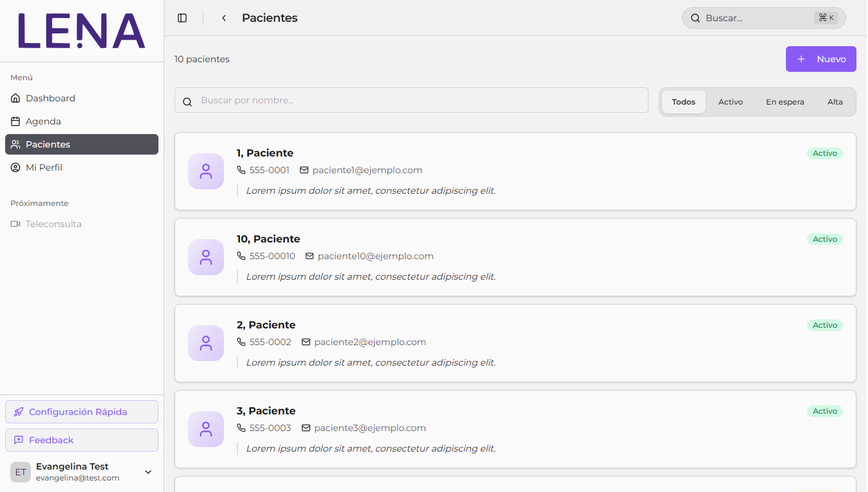Image resolution: width=868 pixels, height=492 pixels.
Task: Select the Todos filter
Action: click(x=684, y=102)
